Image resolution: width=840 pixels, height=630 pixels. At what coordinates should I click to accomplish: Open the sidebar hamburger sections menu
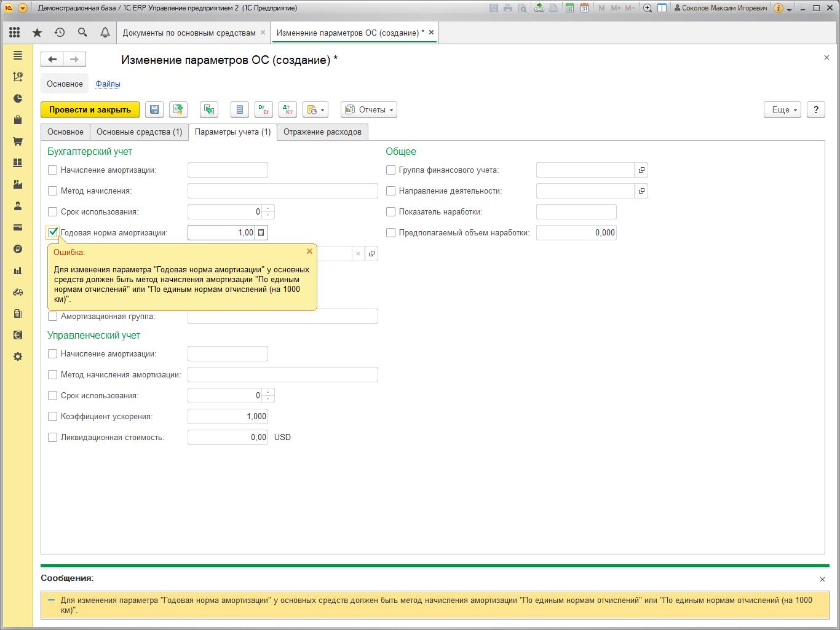(x=18, y=55)
